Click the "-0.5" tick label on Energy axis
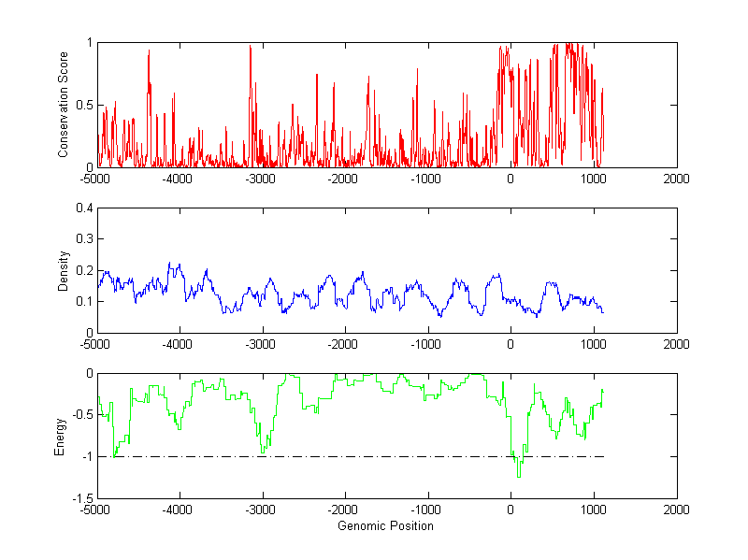The image size is (748, 560). [79, 415]
